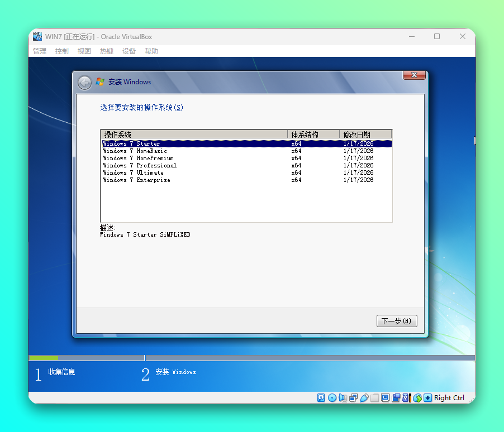Select Windows 7 Professional edition
The height and width of the screenshot is (432, 504).
coord(139,165)
